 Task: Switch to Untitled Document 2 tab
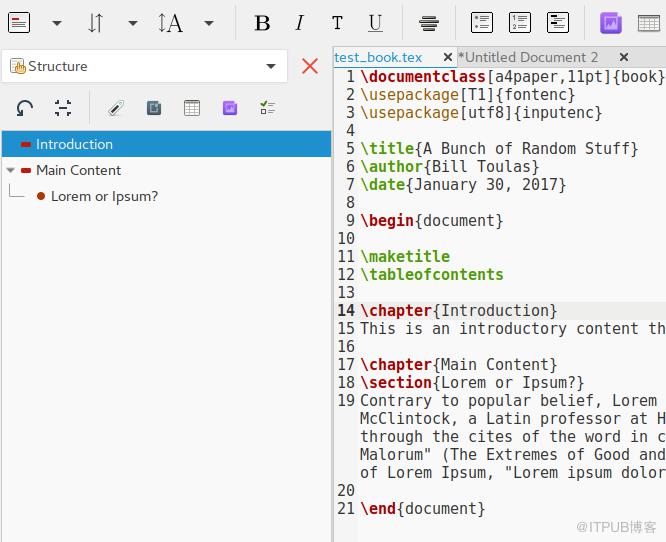click(x=528, y=57)
